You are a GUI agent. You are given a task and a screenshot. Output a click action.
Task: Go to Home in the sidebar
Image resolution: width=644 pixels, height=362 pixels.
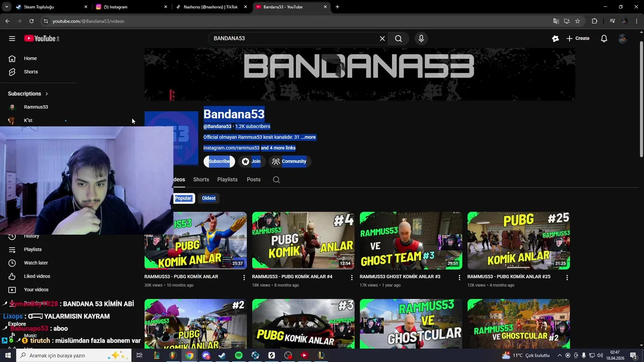30,58
